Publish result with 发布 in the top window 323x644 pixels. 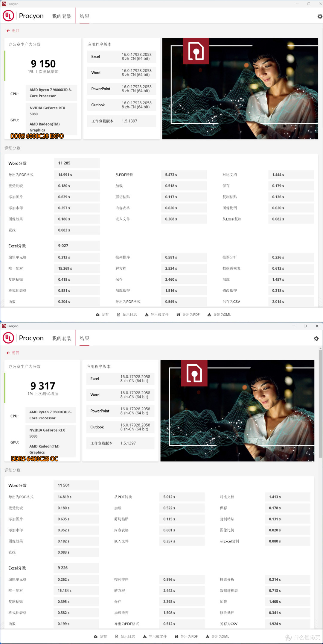click(102, 315)
